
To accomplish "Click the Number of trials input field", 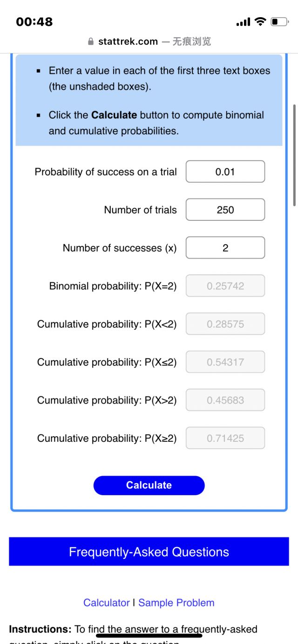I will tap(225, 210).
